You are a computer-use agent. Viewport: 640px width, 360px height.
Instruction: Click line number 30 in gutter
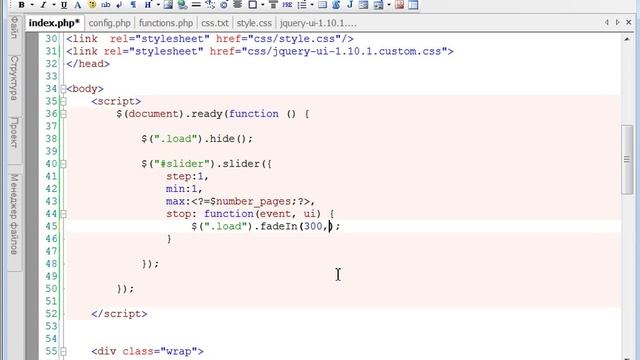[51, 39]
